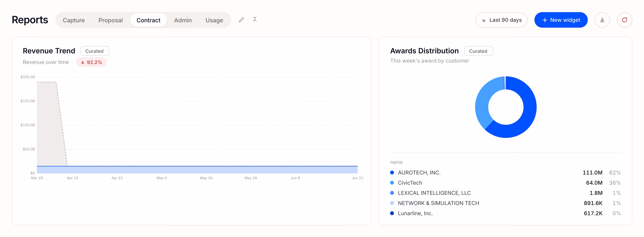Open the Usage tab
Viewport: 644px width, 237px height.
click(x=214, y=20)
